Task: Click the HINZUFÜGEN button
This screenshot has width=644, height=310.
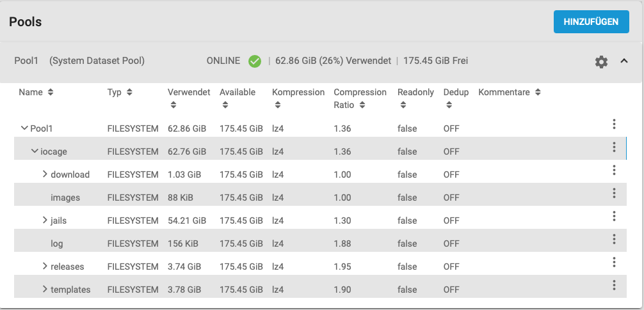Action: pyautogui.click(x=591, y=22)
